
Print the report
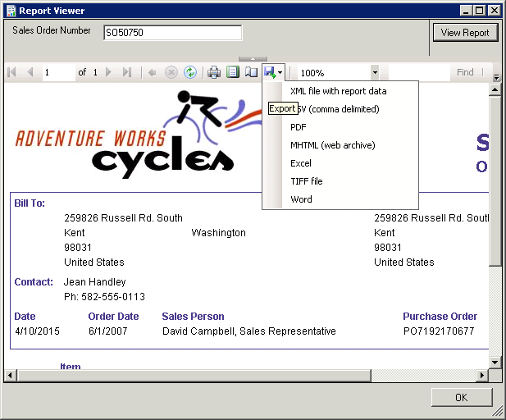pos(214,72)
